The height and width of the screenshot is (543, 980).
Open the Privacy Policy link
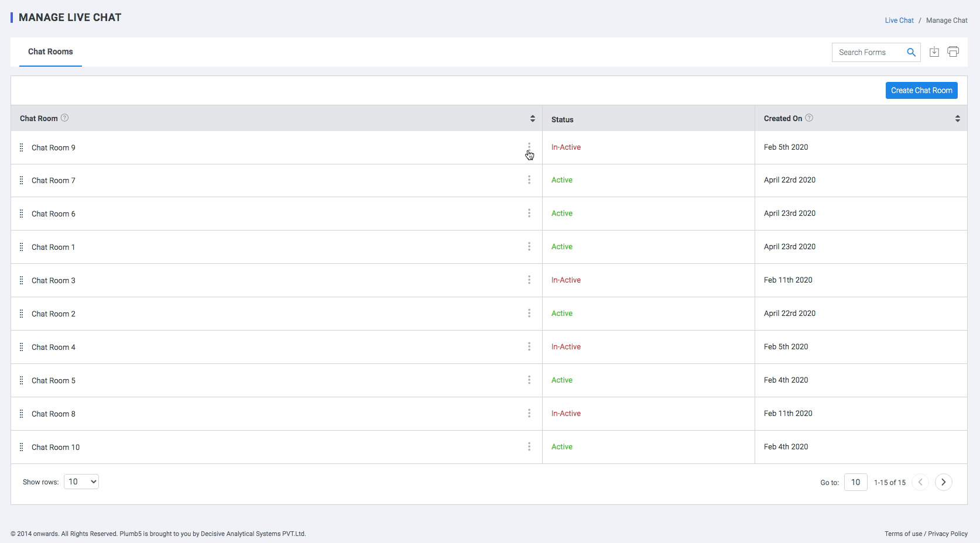pyautogui.click(x=948, y=534)
